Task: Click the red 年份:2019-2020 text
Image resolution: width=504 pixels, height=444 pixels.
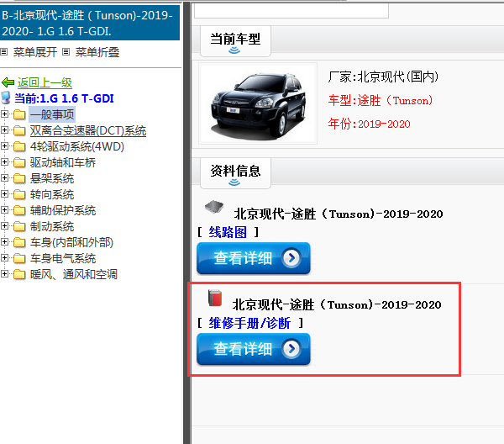Action: (369, 124)
